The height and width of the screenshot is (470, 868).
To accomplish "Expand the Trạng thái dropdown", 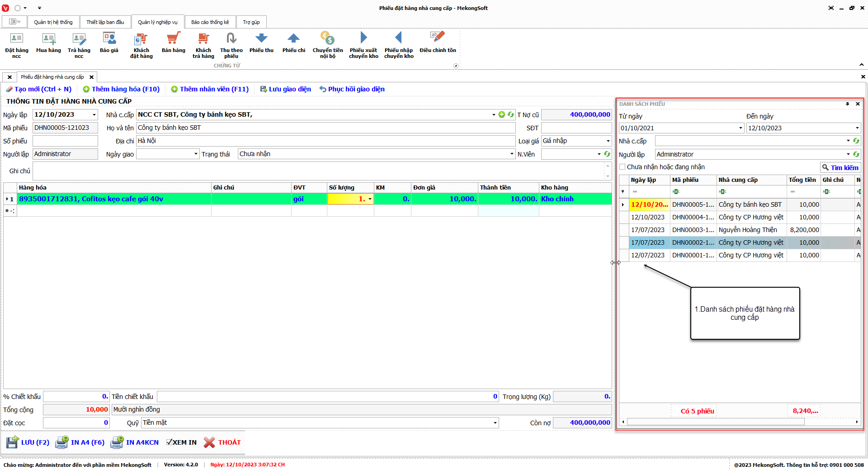I will 512,154.
